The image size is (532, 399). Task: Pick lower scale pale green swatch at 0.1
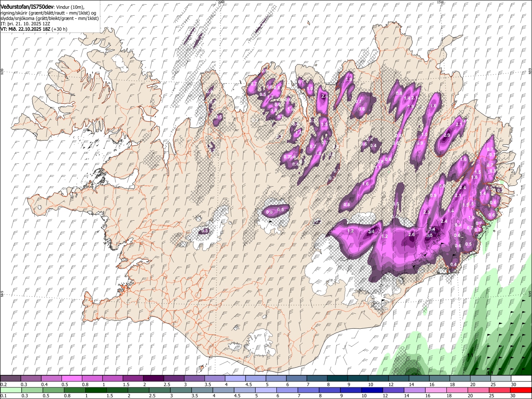click(11, 390)
